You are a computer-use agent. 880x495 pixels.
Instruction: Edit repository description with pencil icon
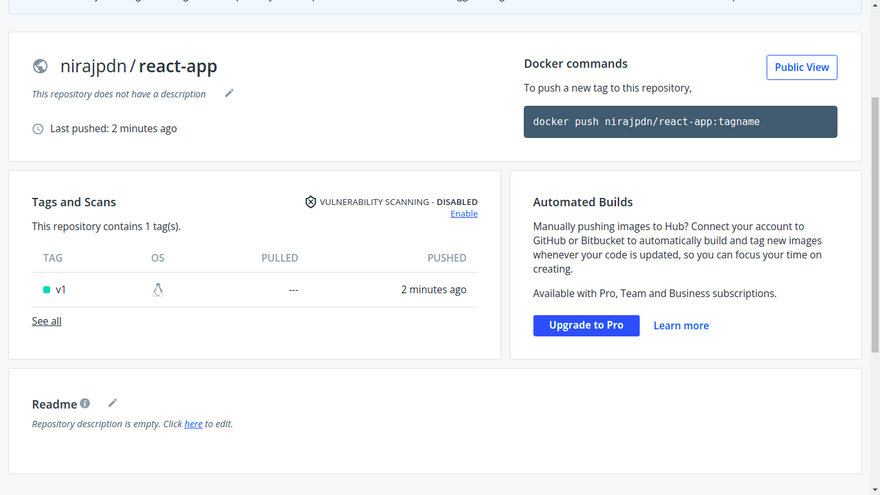(229, 94)
